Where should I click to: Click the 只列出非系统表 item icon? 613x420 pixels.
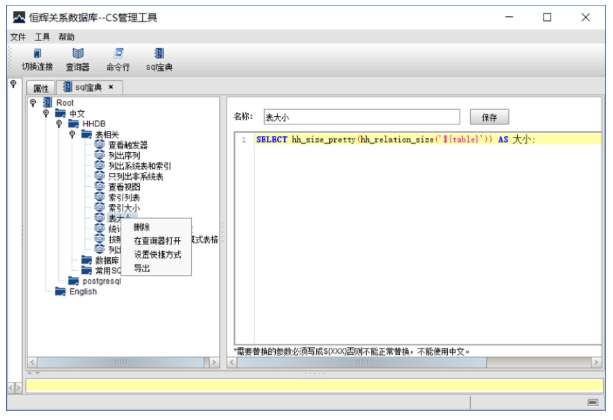(100, 176)
